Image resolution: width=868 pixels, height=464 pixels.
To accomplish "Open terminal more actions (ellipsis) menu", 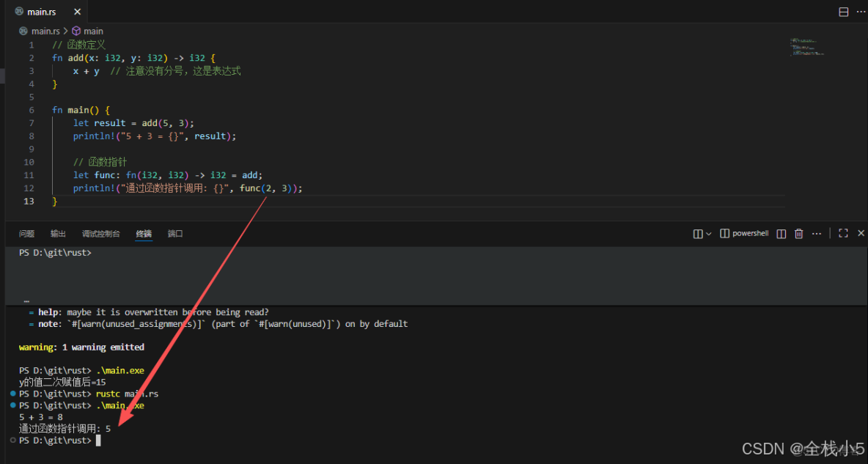I will [x=817, y=233].
